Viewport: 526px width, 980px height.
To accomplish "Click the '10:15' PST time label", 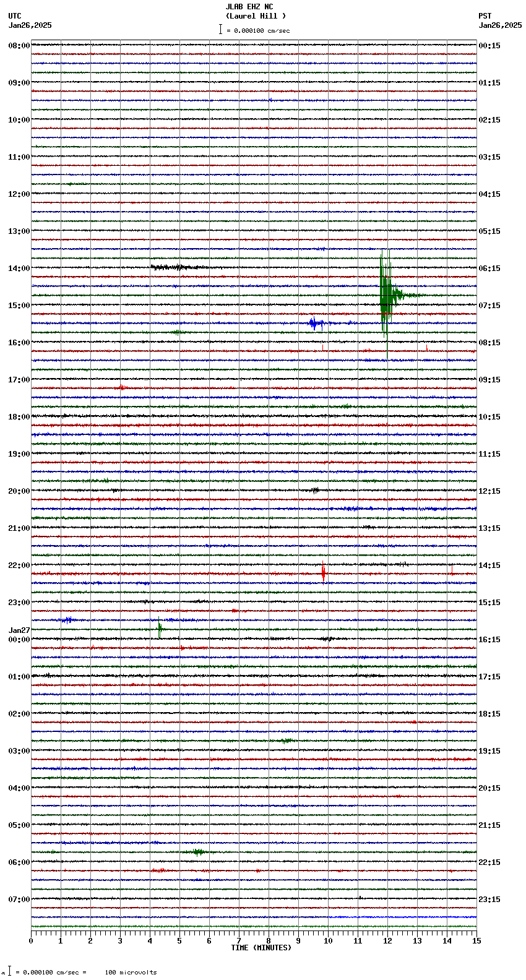I will (489, 417).
